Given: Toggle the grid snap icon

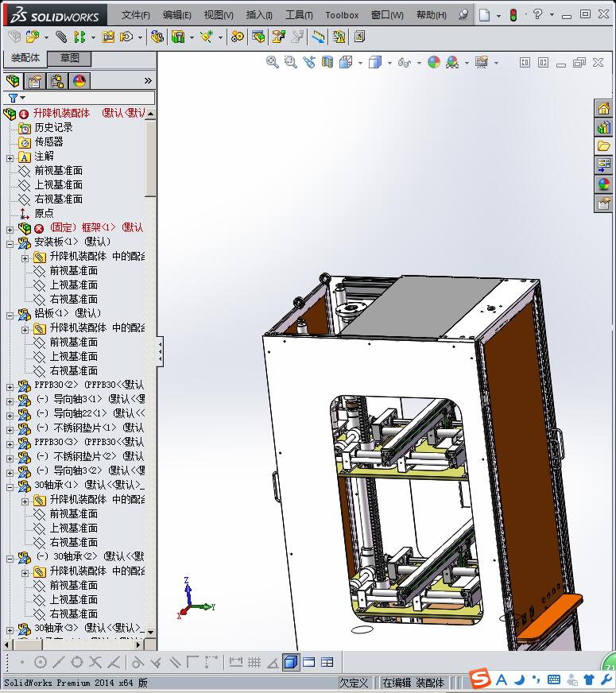Looking at the screenshot, I should (254, 662).
